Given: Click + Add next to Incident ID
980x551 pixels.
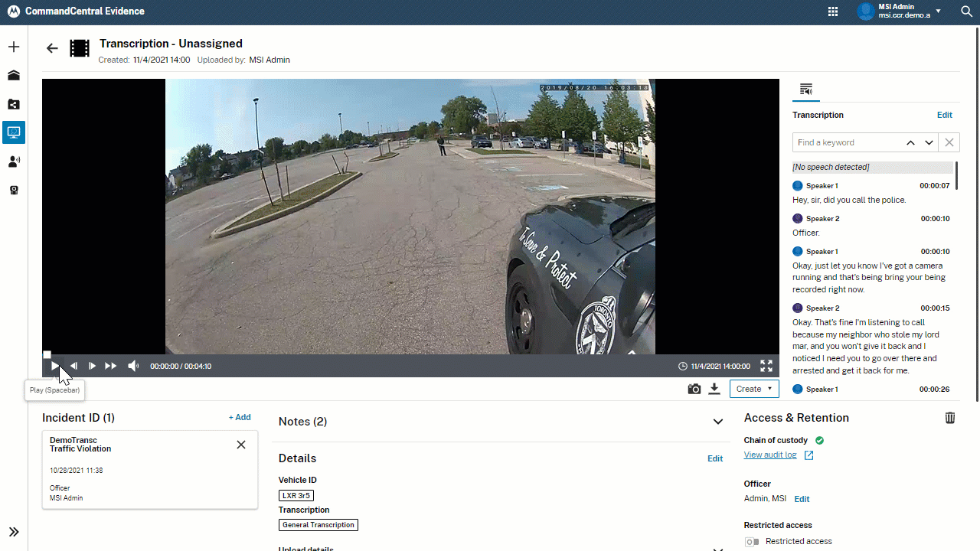Looking at the screenshot, I should pos(240,418).
